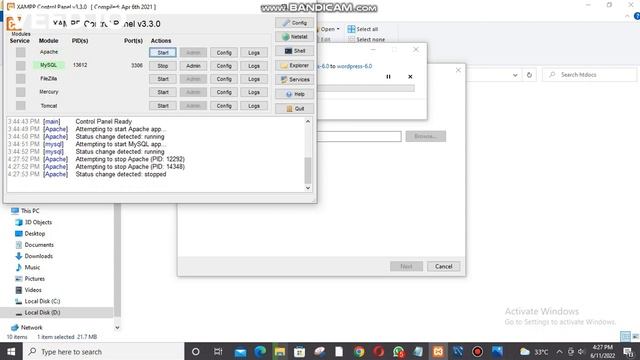The height and width of the screenshot is (360, 640).
Task: Open notification center on taskbar
Action: click(x=629, y=351)
